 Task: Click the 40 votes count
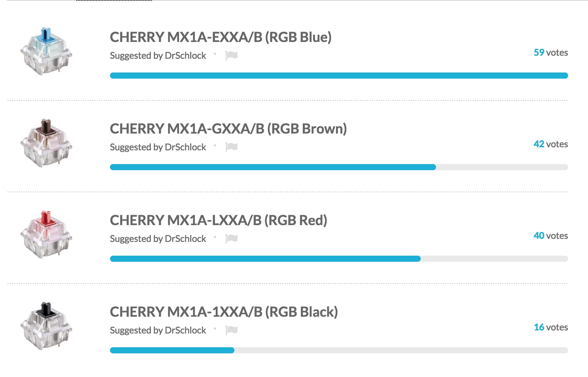[x=551, y=236]
